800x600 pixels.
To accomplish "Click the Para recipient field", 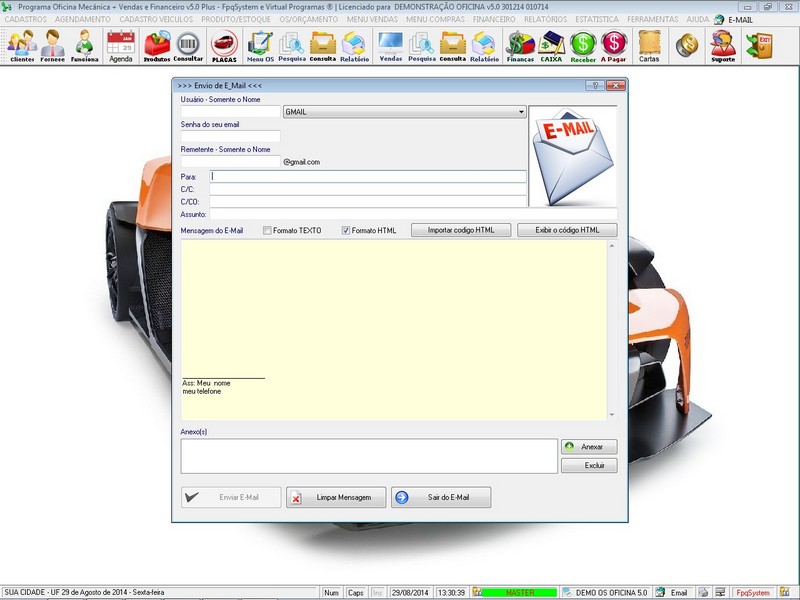I will pos(368,177).
